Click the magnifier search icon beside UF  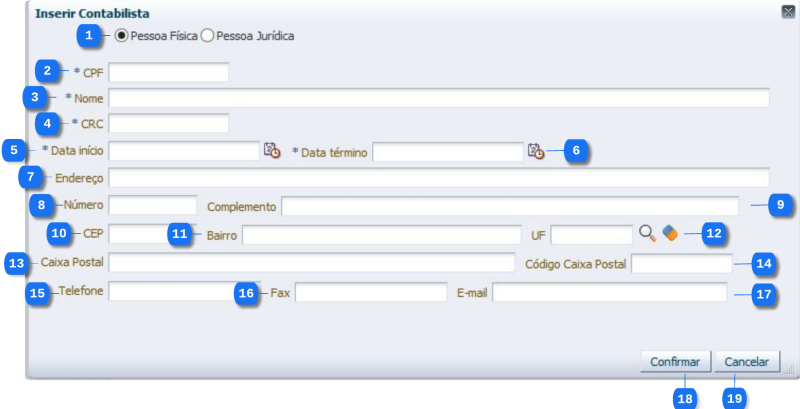pyautogui.click(x=647, y=233)
